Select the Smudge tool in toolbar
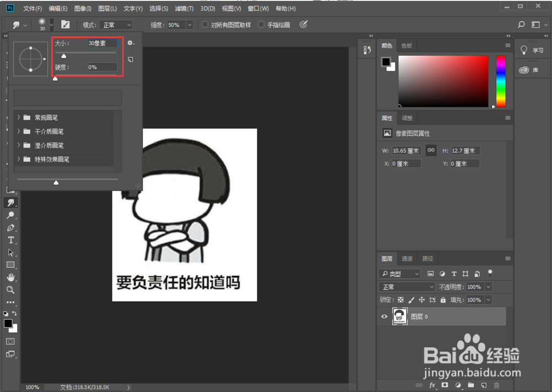552x392 pixels. coord(10,203)
